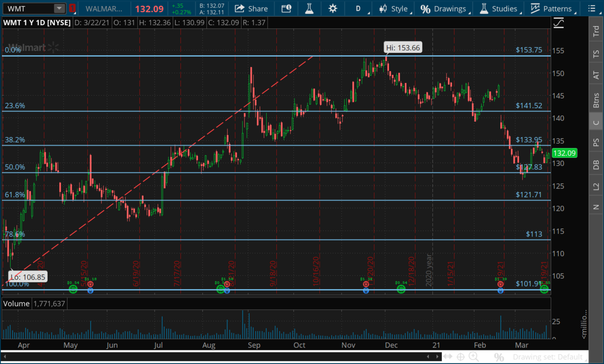This screenshot has height=364, width=604.
Task: Click the curve scale icon above price axis
Action: point(558,23)
